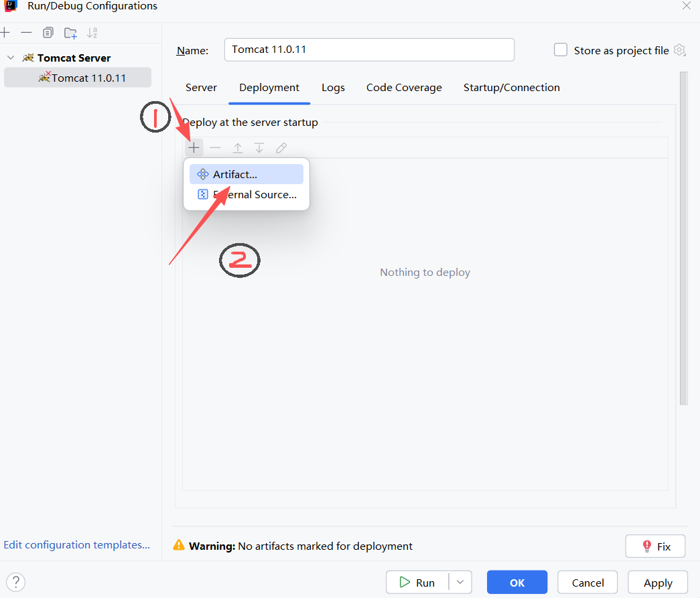Open Edit configuration templates link
The width and height of the screenshot is (700, 598).
click(x=77, y=545)
